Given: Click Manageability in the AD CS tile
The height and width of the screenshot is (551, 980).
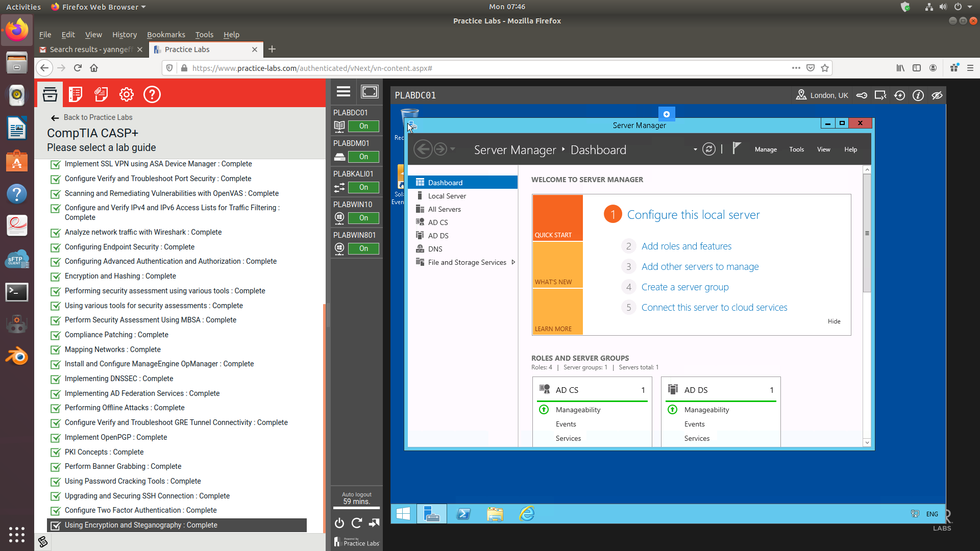Looking at the screenshot, I should pos(578,410).
